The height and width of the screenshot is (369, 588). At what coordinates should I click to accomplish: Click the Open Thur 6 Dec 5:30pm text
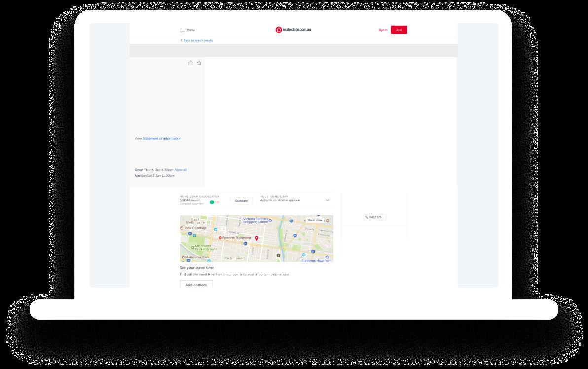(154, 170)
